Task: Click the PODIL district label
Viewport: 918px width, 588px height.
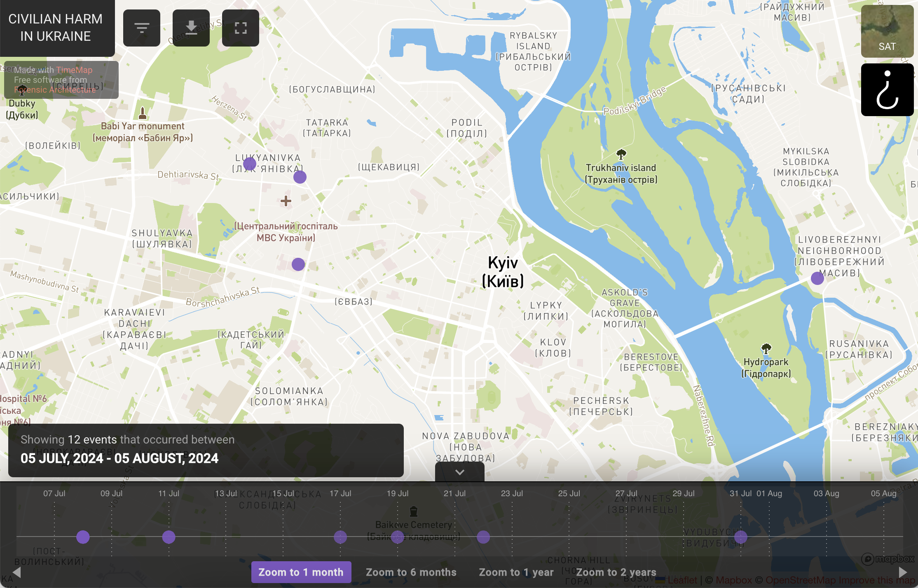Action: tap(467, 128)
